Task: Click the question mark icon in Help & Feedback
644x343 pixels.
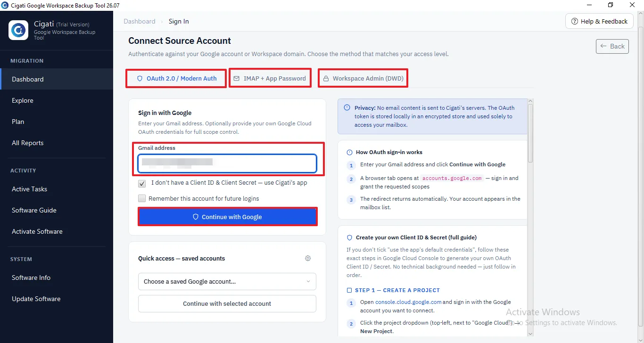Action: click(575, 21)
